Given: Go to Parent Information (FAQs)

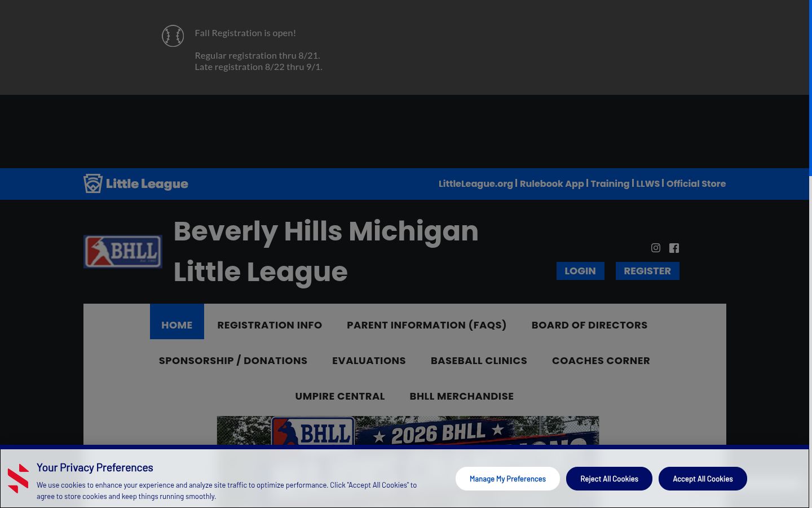Looking at the screenshot, I should point(427,325).
